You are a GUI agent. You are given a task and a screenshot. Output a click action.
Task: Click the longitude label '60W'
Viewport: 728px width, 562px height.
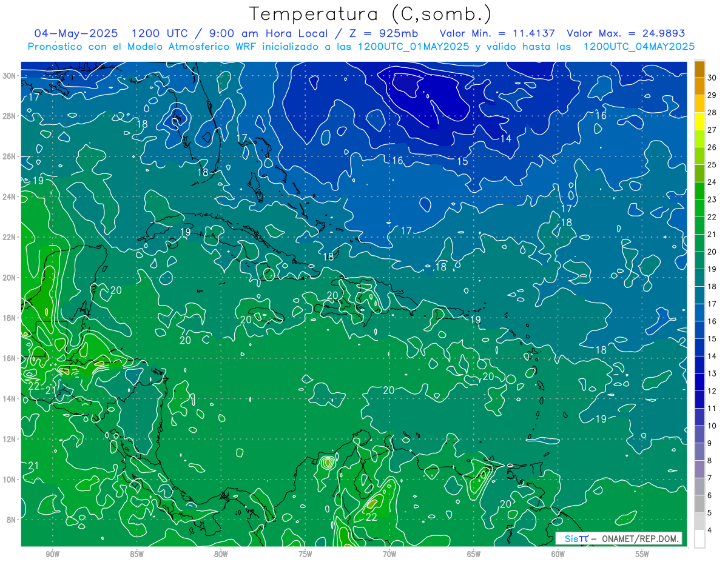[x=558, y=554]
